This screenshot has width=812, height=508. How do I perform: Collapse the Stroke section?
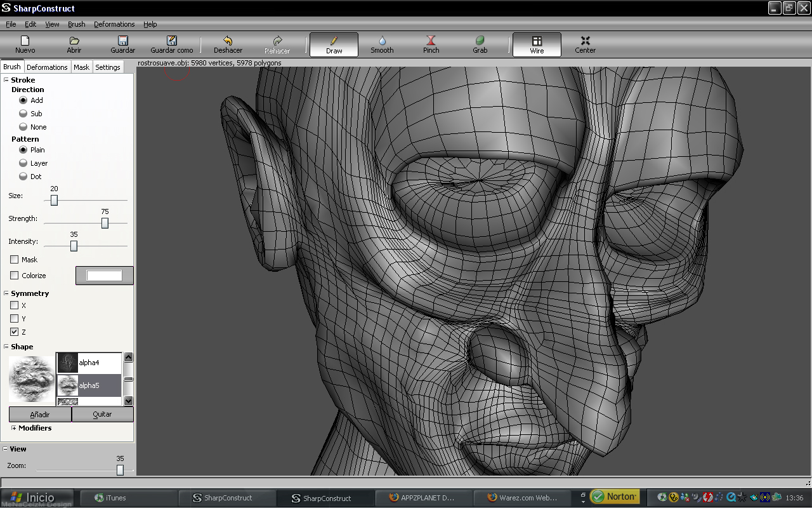(6, 80)
